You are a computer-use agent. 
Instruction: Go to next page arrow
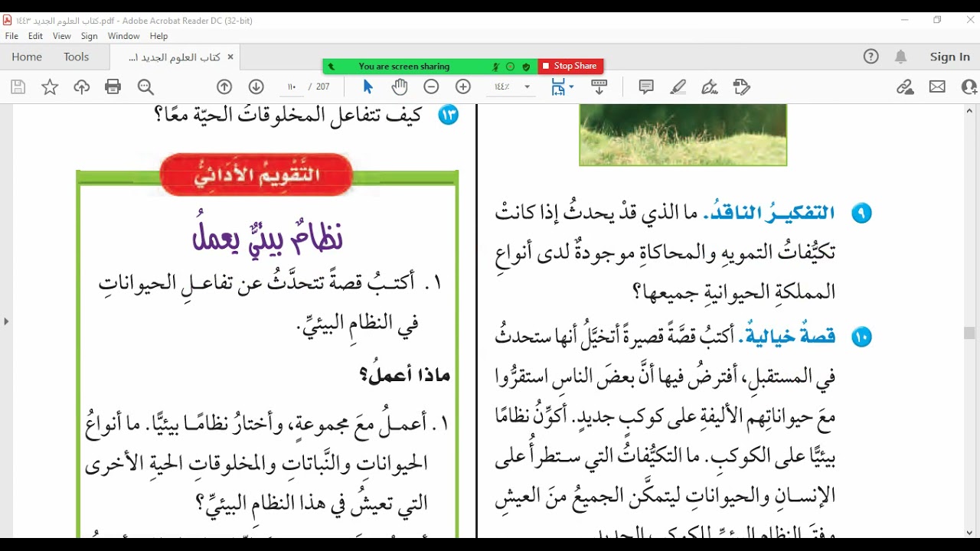[x=256, y=87]
